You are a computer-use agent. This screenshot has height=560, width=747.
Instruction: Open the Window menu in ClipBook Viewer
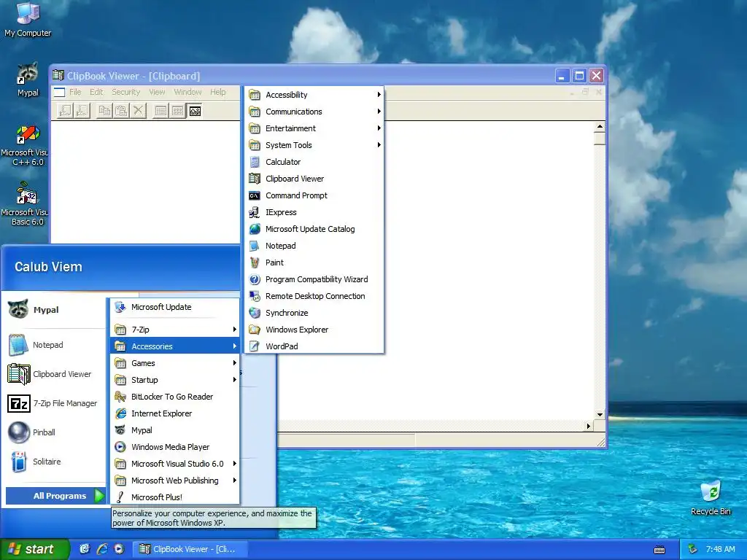(x=187, y=92)
